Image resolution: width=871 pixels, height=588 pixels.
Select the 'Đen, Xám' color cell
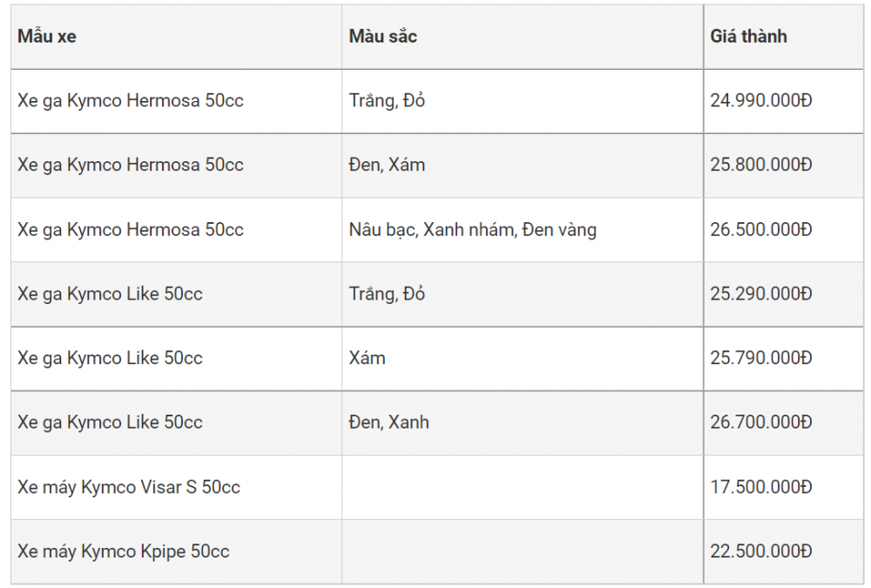[x=523, y=165]
